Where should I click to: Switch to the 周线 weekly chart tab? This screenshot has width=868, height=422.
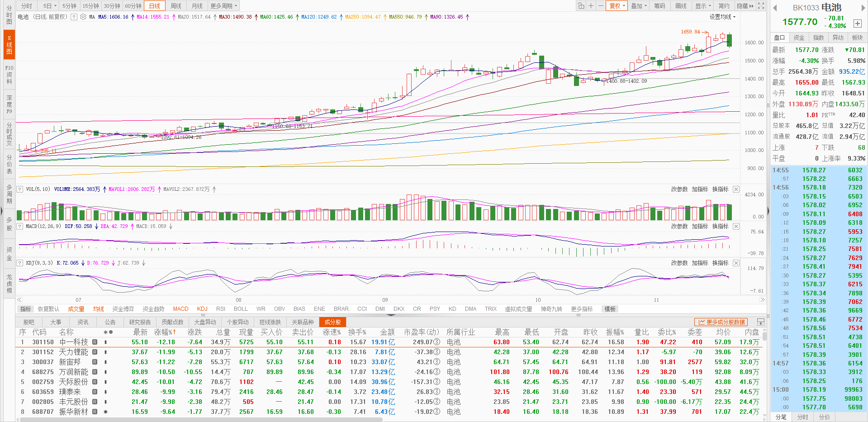coord(176,6)
